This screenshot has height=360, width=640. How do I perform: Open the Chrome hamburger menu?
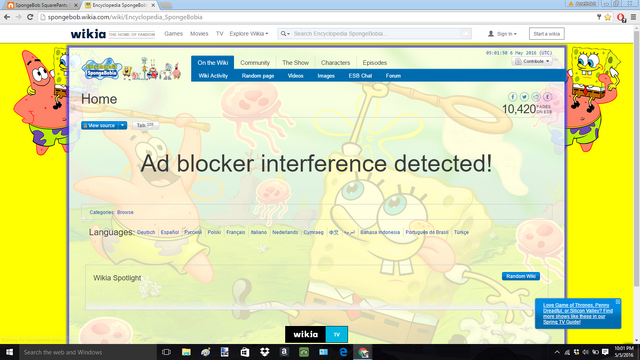[633, 17]
